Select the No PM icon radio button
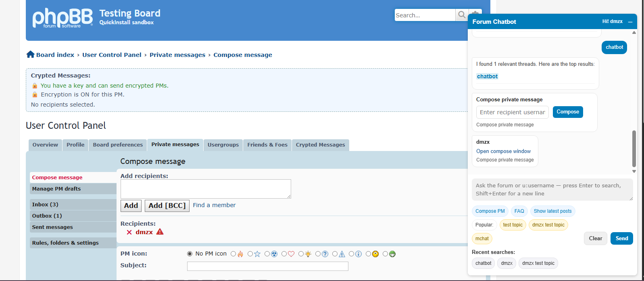The height and width of the screenshot is (281, 644). coord(190,254)
